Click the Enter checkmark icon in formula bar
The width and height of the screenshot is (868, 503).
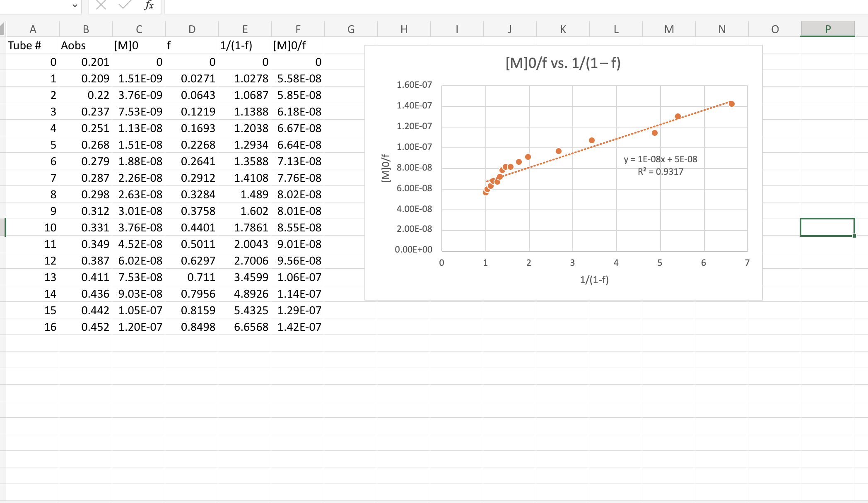click(x=124, y=5)
